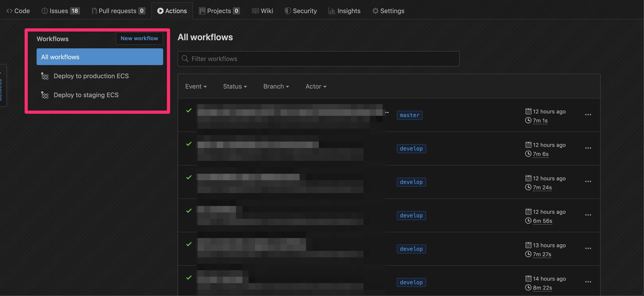Click the Projects board icon
Image resolution: width=644 pixels, height=296 pixels.
click(202, 11)
